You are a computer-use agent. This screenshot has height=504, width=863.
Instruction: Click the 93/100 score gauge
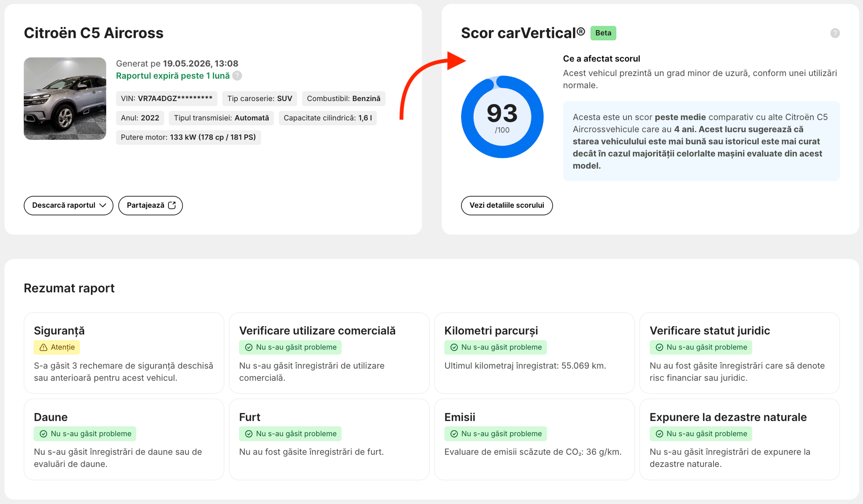tap(502, 117)
